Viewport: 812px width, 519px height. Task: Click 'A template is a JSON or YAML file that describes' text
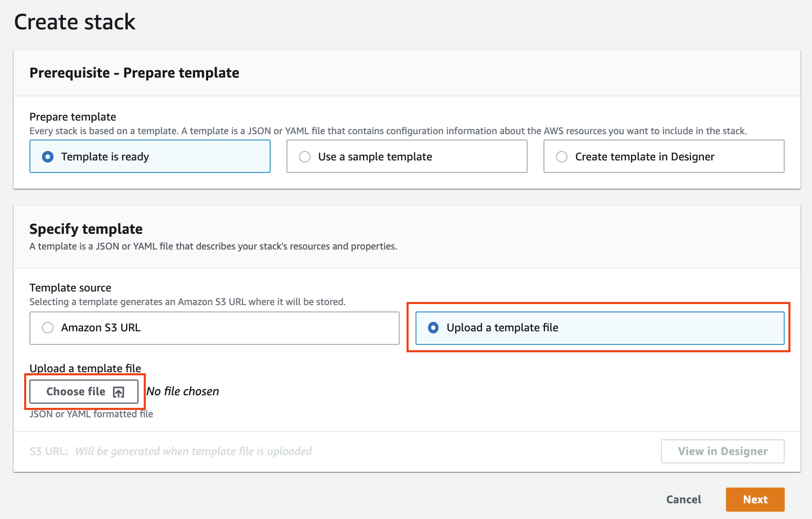coord(213,246)
